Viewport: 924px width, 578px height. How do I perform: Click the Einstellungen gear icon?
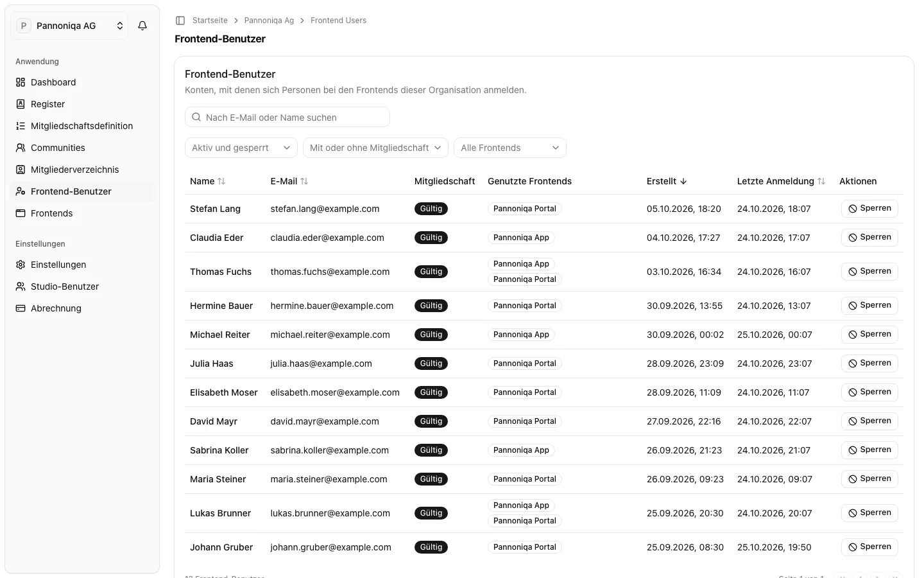point(21,265)
